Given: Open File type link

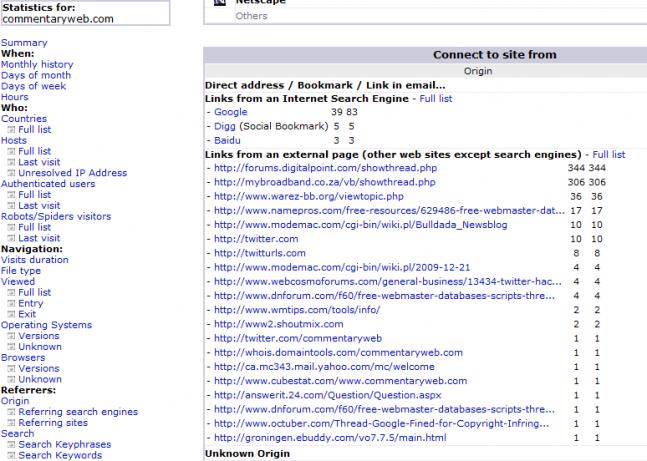Looking at the screenshot, I should coord(21,271).
